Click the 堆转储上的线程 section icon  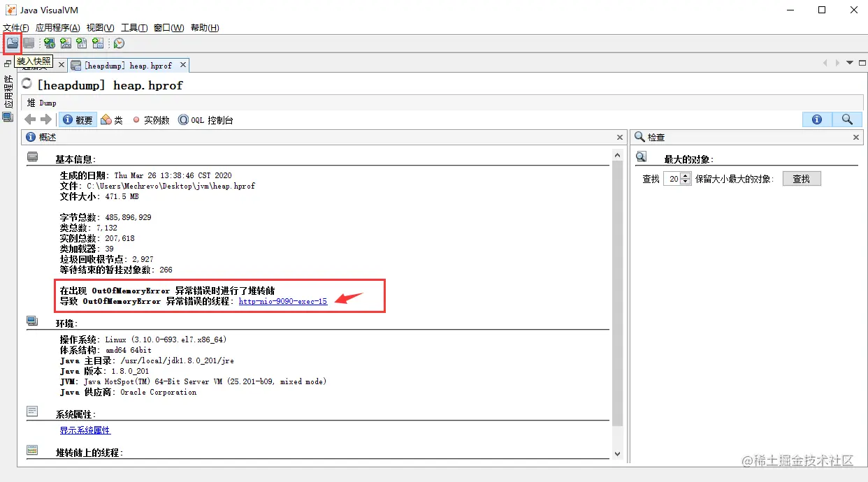click(33, 451)
